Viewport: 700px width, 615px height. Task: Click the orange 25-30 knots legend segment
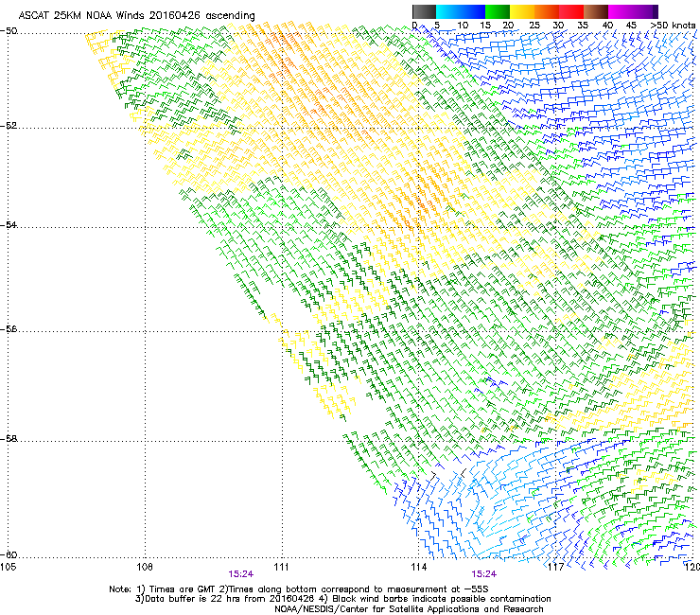[547, 11]
